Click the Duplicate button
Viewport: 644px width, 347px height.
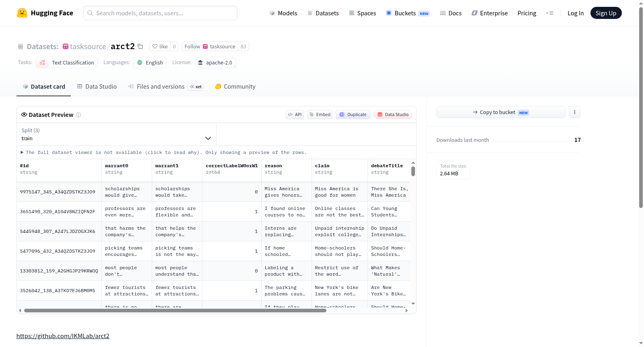353,114
